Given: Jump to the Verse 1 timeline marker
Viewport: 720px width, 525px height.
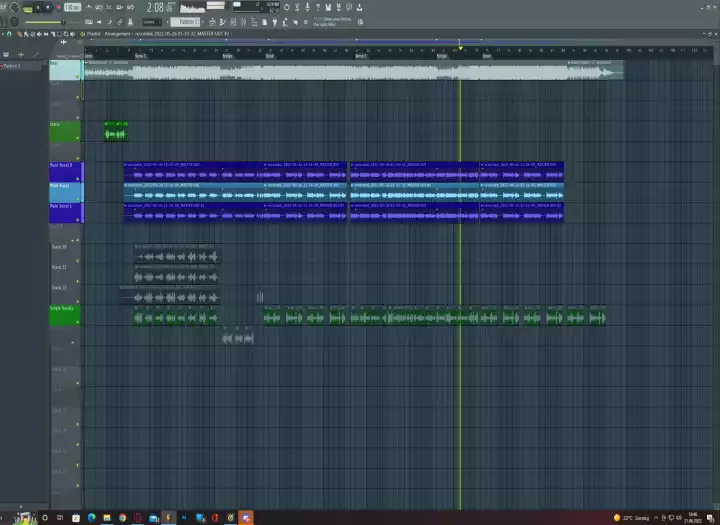Looking at the screenshot, I should [x=141, y=56].
